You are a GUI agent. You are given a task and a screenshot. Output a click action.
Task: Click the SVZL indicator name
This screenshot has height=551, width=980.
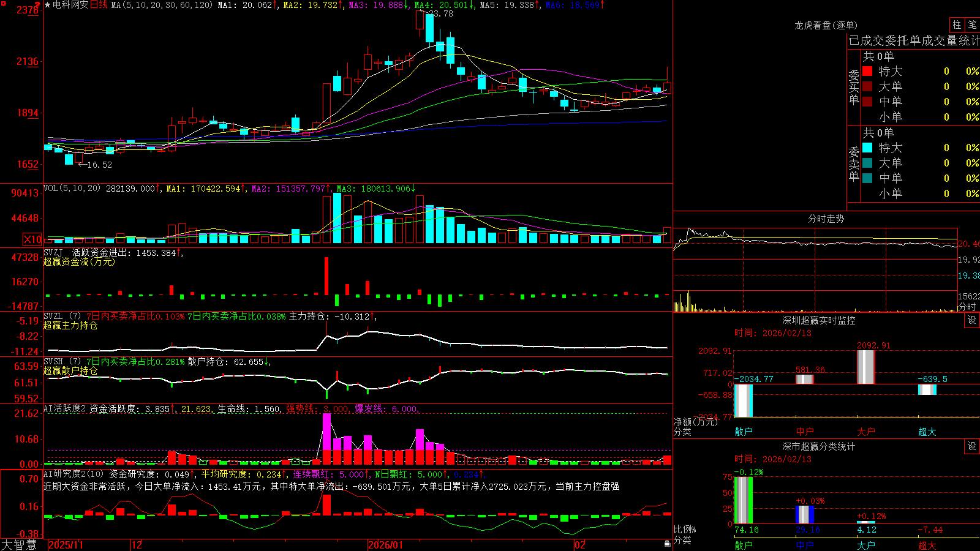point(53,316)
